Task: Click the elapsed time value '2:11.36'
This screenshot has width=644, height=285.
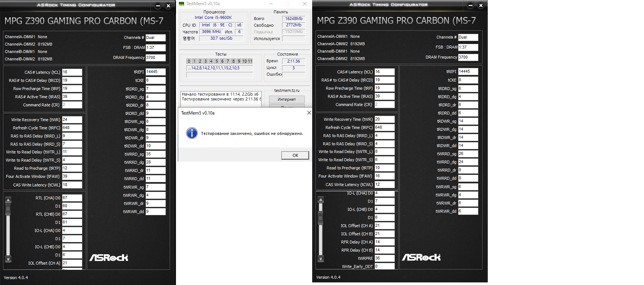Action: point(294,61)
